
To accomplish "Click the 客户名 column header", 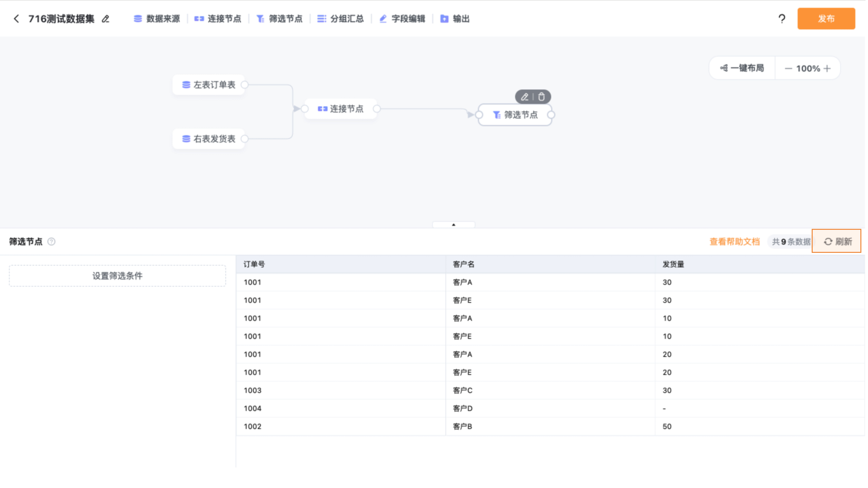I will click(x=550, y=264).
